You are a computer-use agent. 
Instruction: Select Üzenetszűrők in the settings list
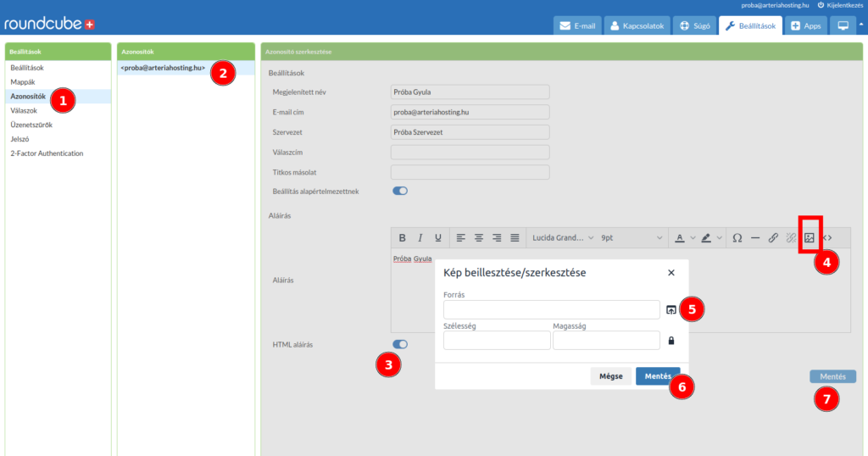point(31,125)
